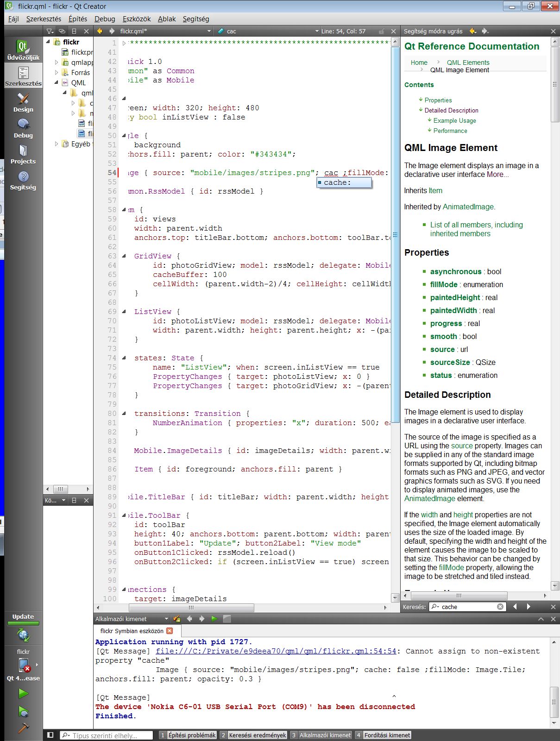560x741 pixels.
Task: Open the Debug menu
Action: [x=105, y=19]
